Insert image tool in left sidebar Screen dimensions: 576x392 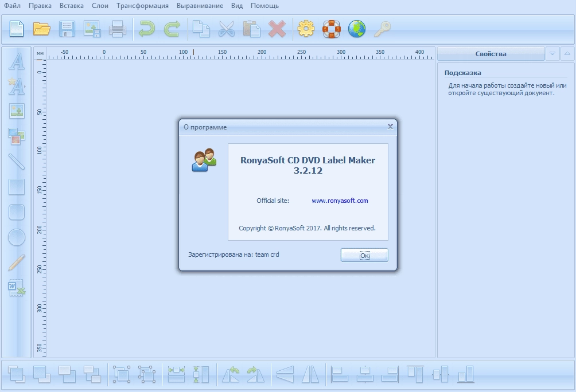point(17,111)
